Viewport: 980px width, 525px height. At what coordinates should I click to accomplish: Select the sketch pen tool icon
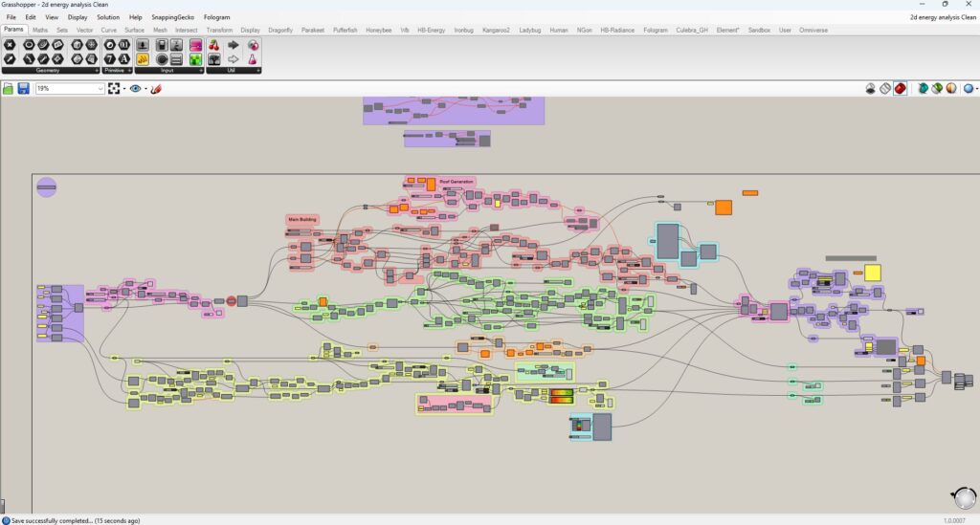[x=155, y=88]
